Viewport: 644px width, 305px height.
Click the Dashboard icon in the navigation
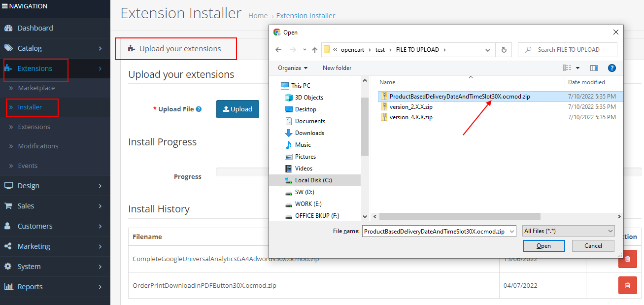tap(8, 28)
